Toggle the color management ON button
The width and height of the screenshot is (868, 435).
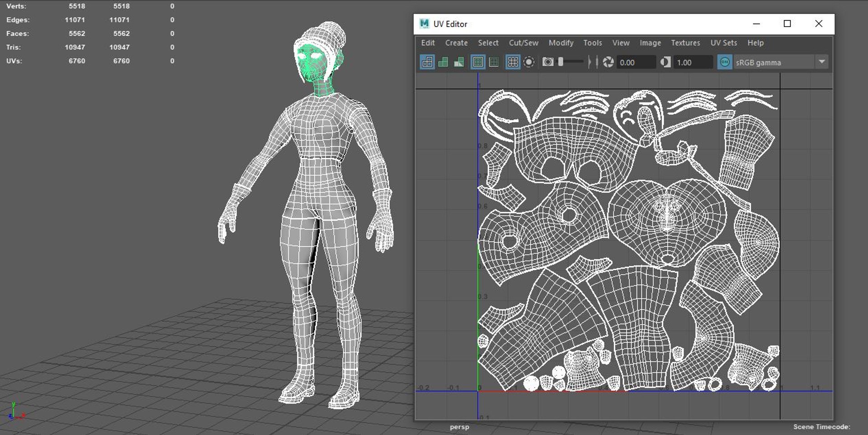coord(725,62)
